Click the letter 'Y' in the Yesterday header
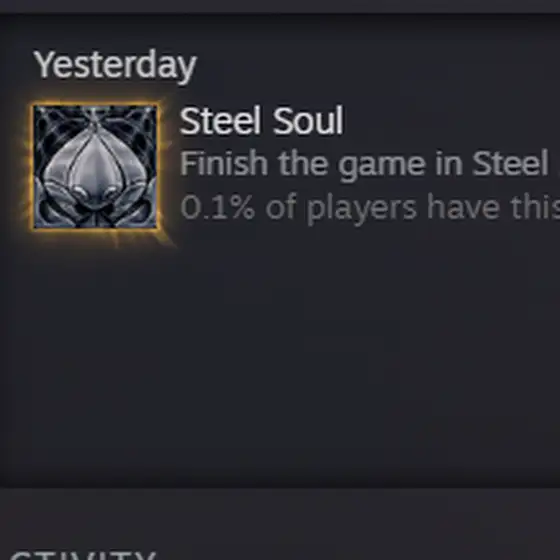Screen dimensions: 560x560 click(x=45, y=64)
